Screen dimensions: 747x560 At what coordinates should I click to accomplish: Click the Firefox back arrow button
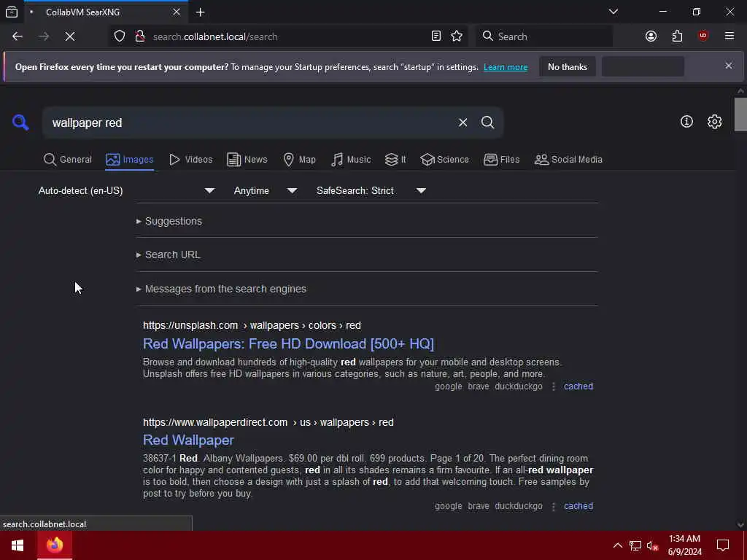[18, 36]
